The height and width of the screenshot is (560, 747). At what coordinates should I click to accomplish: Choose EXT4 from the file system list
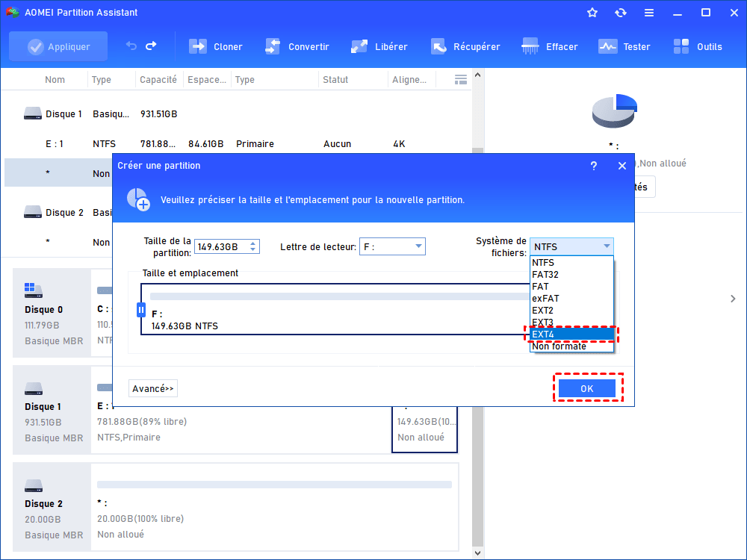[571, 335]
